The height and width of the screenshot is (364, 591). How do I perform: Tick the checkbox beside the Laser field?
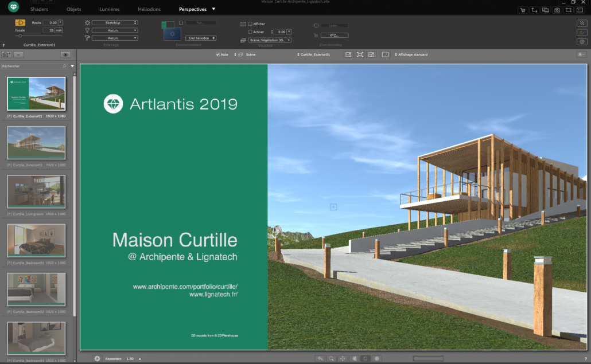pyautogui.click(x=316, y=26)
